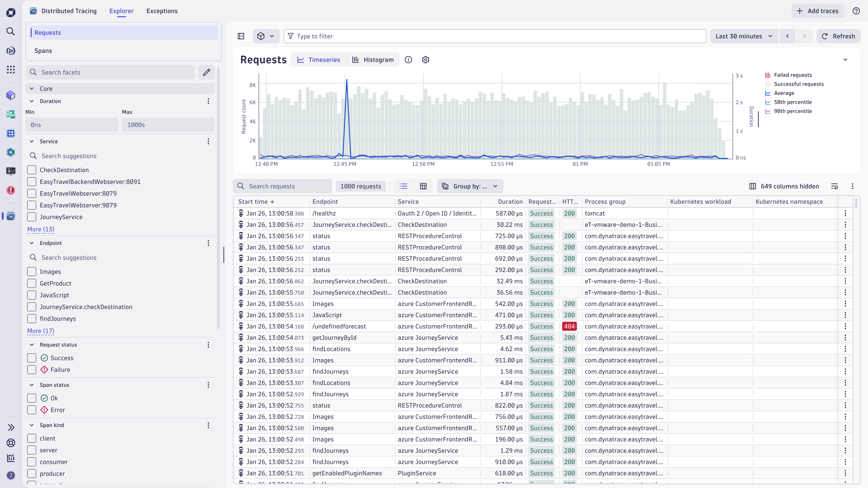Click the Refresh button

click(838, 36)
